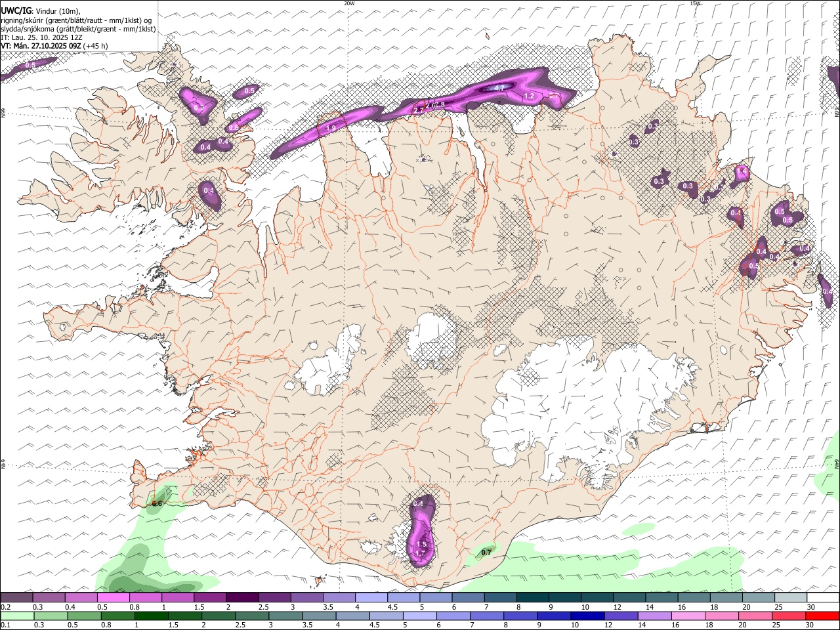
Task: Click the 15W longitude label at the top
Action: click(x=695, y=3)
